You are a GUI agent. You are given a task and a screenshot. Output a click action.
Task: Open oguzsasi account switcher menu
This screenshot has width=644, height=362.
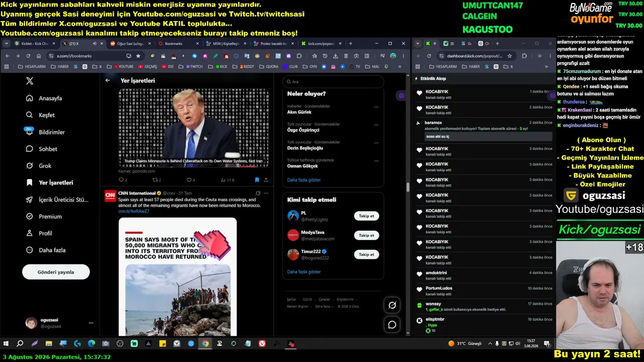pyautogui.click(x=91, y=323)
